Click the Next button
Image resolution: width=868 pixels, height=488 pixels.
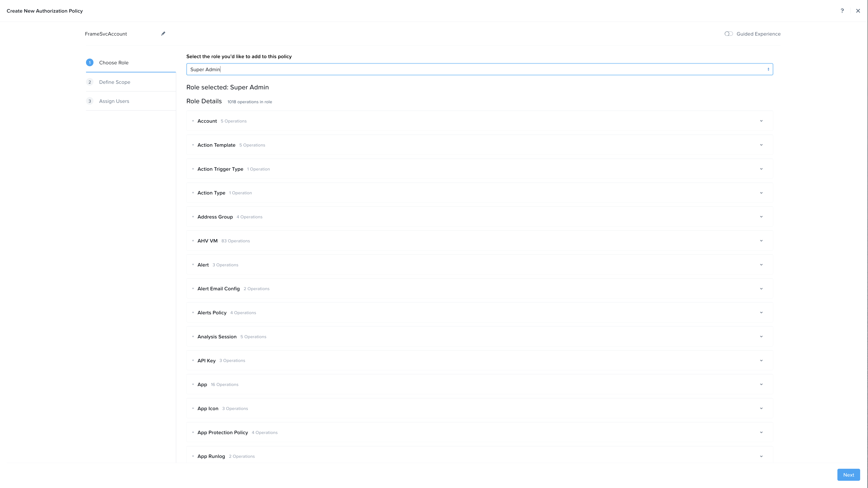coord(848,475)
